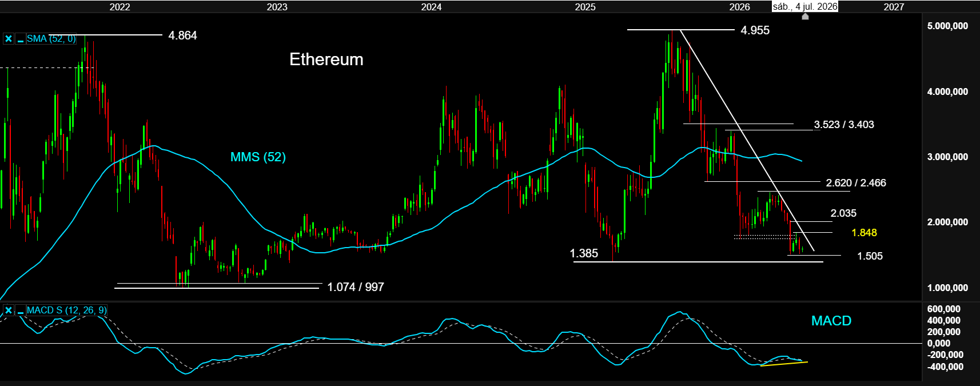The image size is (980, 386).
Task: Remove the MACD S indicator with X
Action: (x=9, y=311)
